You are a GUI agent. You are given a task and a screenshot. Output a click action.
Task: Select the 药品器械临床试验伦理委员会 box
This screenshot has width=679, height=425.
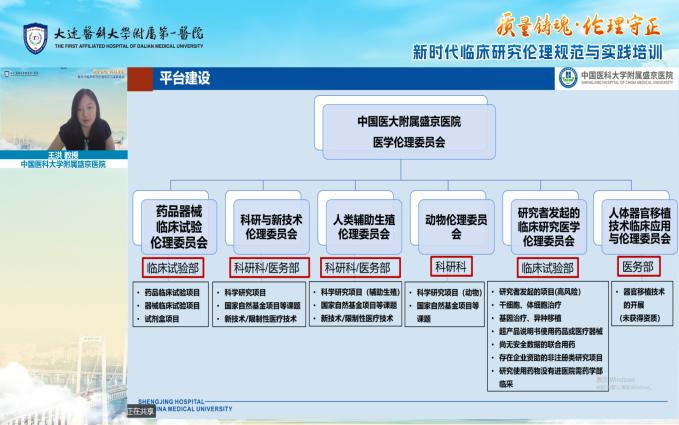pos(179,227)
